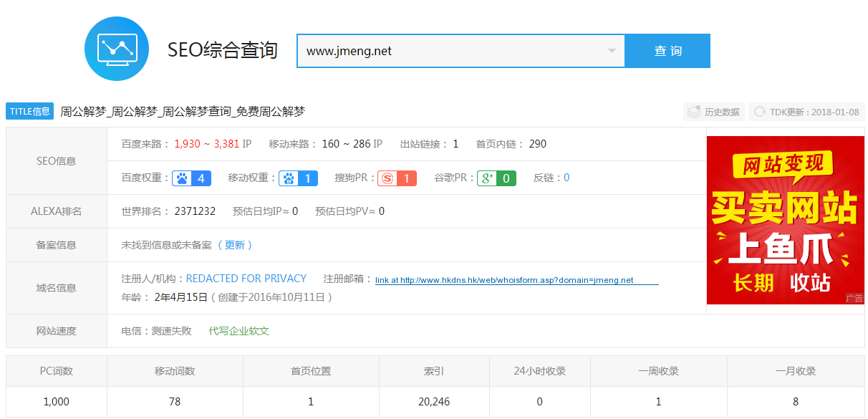The image size is (868, 419).
Task: Open the red 买卖网站 advertisement banner
Action: [785, 220]
